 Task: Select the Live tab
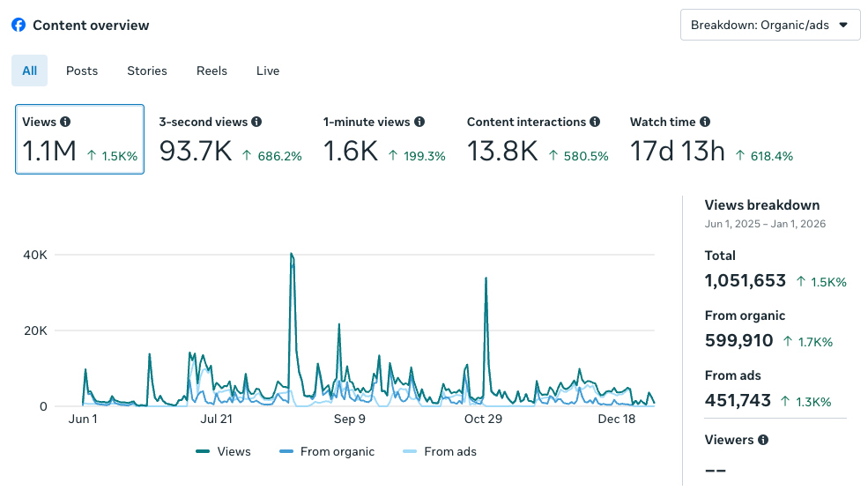(x=268, y=71)
